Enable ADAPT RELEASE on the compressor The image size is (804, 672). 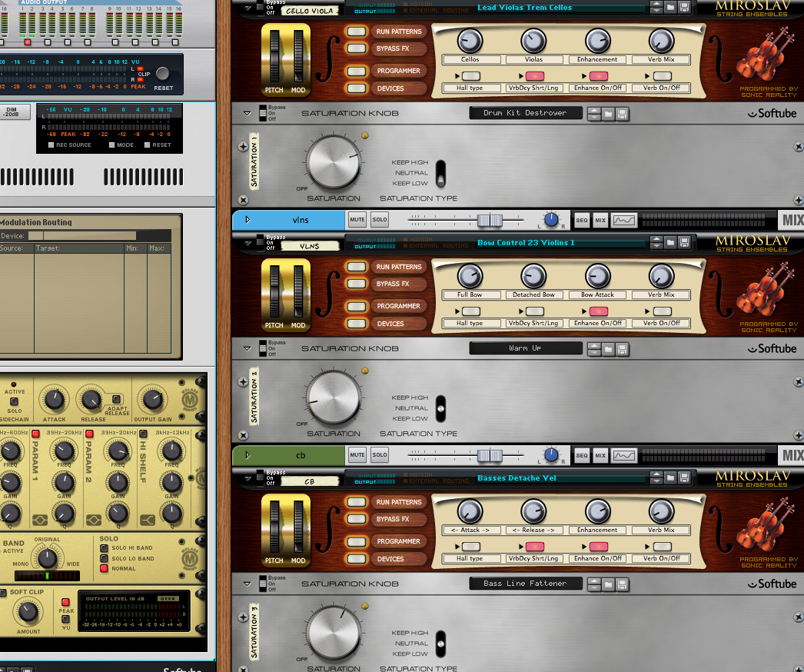pyautogui.click(x=117, y=398)
